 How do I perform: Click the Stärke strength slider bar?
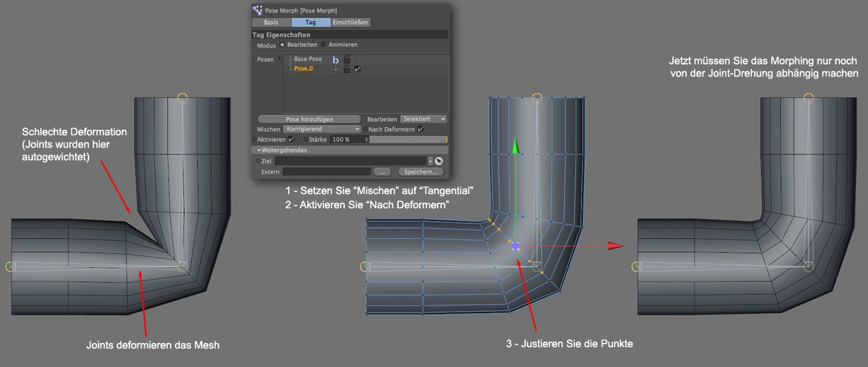(409, 140)
